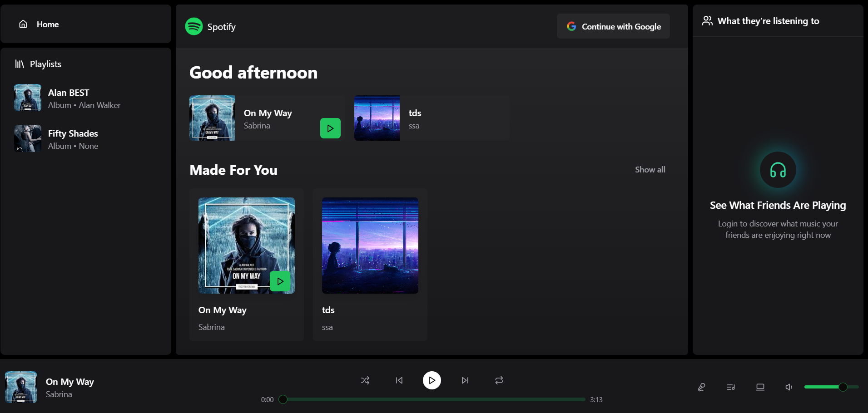
Task: Click "What they're listening to" header
Action: point(769,21)
